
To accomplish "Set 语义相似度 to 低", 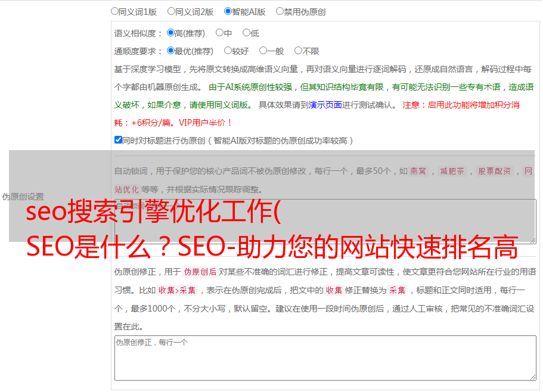I will (x=246, y=33).
